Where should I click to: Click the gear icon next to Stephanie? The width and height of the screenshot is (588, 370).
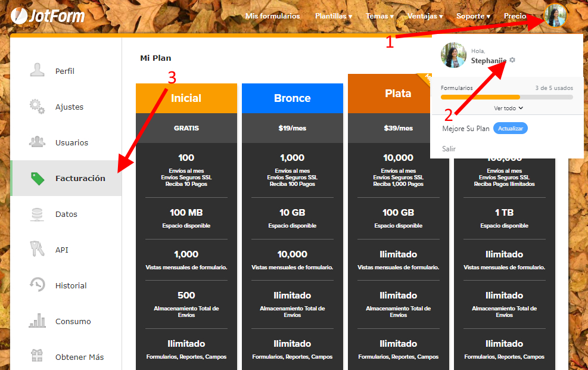pyautogui.click(x=512, y=60)
